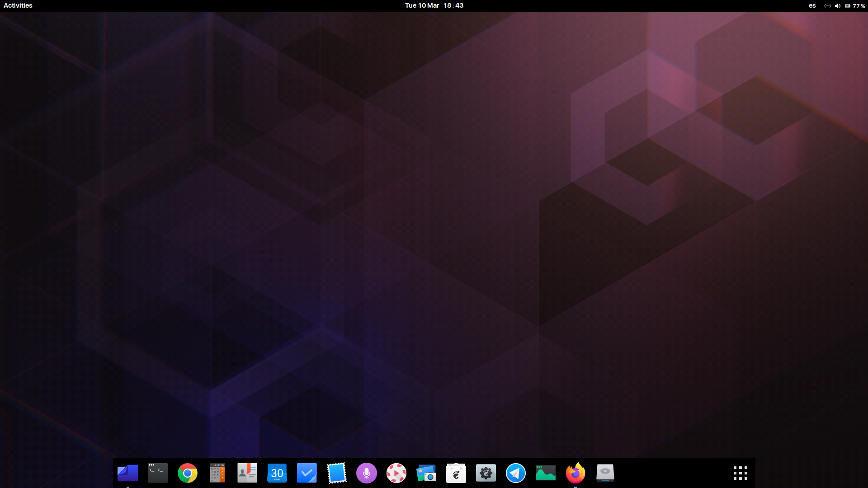The image size is (868, 488).
Task: Click the wired network status icon
Action: click(827, 6)
